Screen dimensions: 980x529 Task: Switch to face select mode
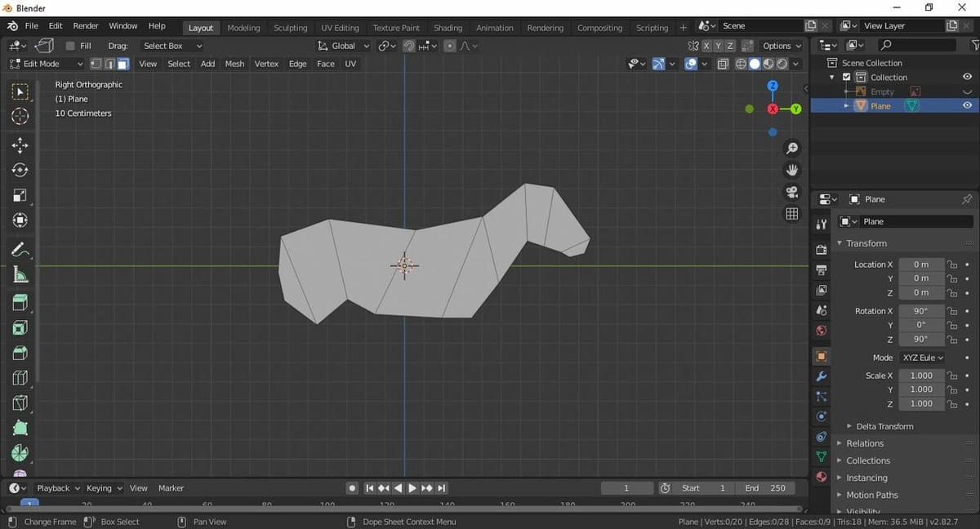tap(122, 64)
